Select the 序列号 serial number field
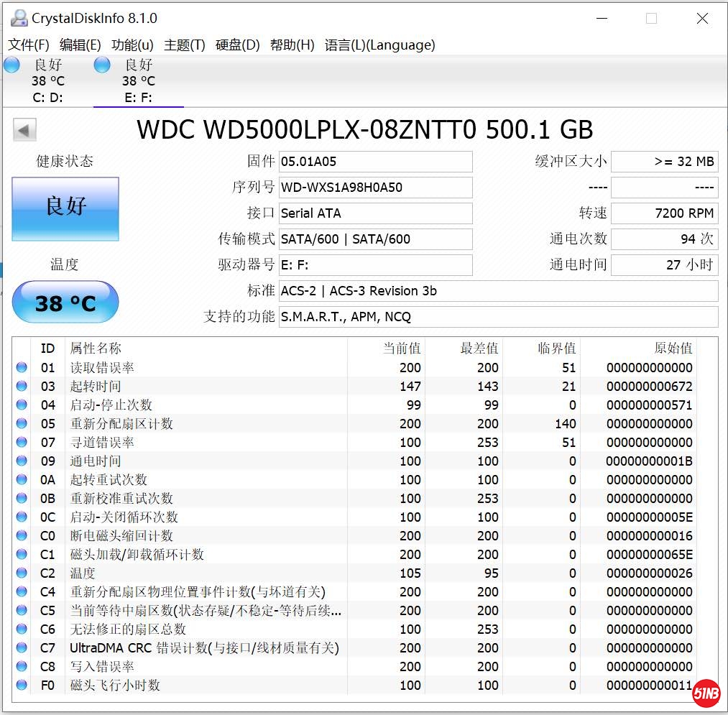Viewport: 728px width, 715px height. click(x=375, y=187)
